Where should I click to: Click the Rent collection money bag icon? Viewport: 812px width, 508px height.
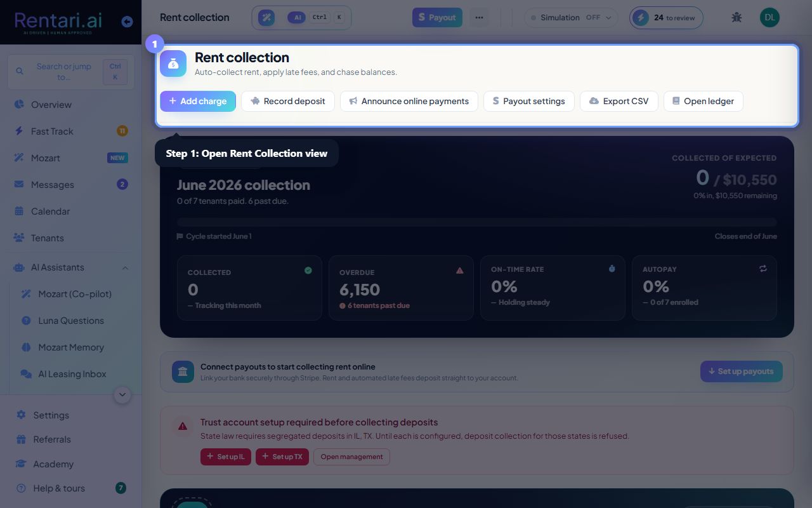coord(173,63)
